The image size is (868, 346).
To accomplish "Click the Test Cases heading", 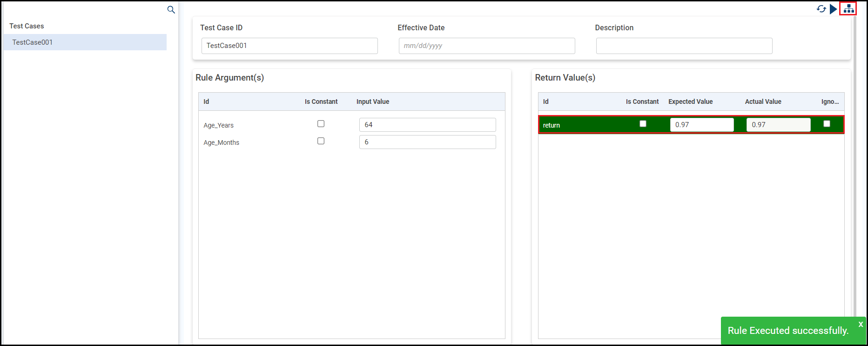I will 27,26.
